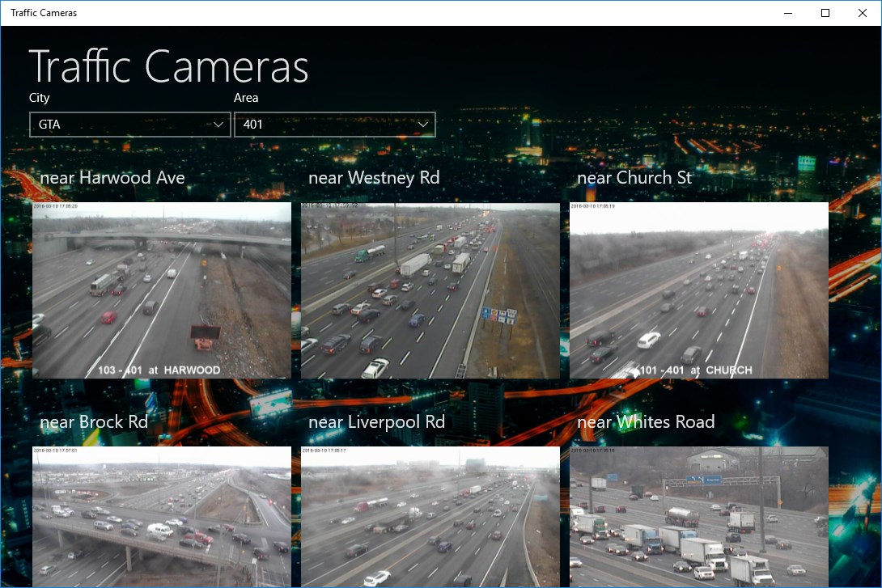Click the Area field label
The height and width of the screenshot is (588, 882).
(x=246, y=98)
